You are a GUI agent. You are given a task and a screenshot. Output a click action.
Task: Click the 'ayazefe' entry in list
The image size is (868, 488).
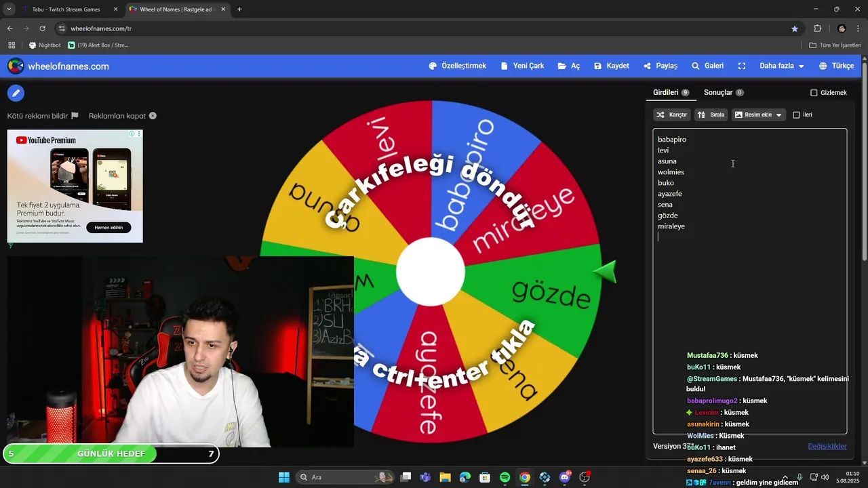(670, 193)
